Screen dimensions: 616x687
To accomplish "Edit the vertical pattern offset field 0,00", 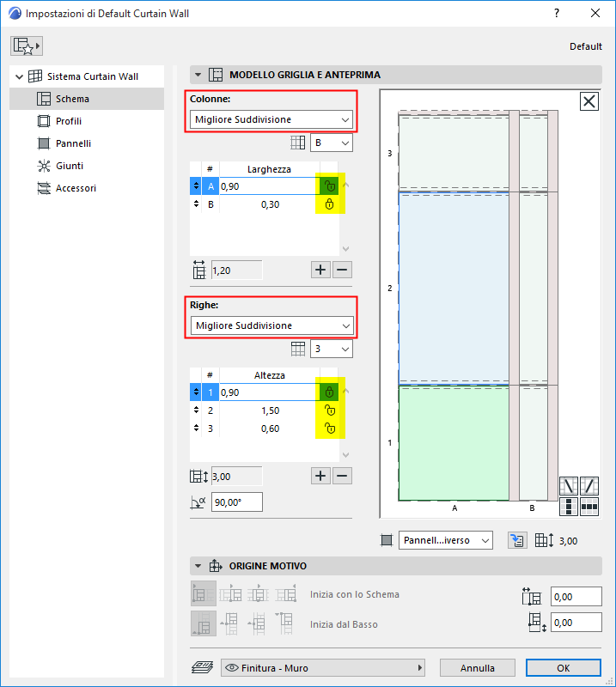I will click(576, 623).
